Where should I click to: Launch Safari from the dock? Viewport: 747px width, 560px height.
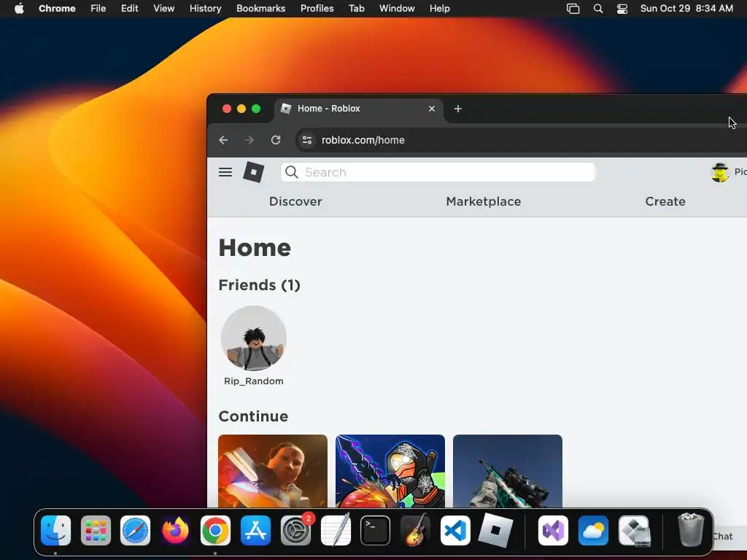pos(135,530)
